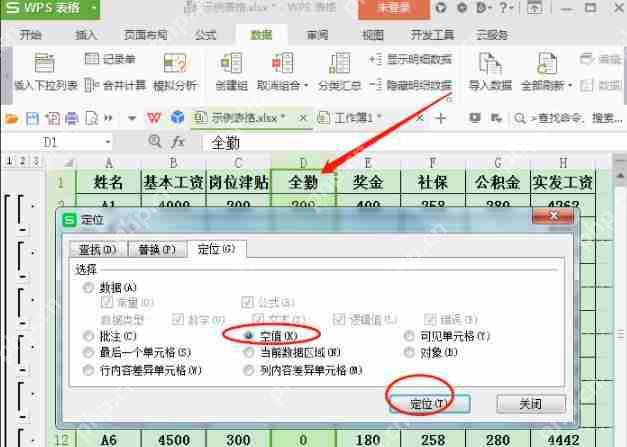Open the 替换(P) tab in dialog
Image resolution: width=627 pixels, height=447 pixels.
(157, 249)
